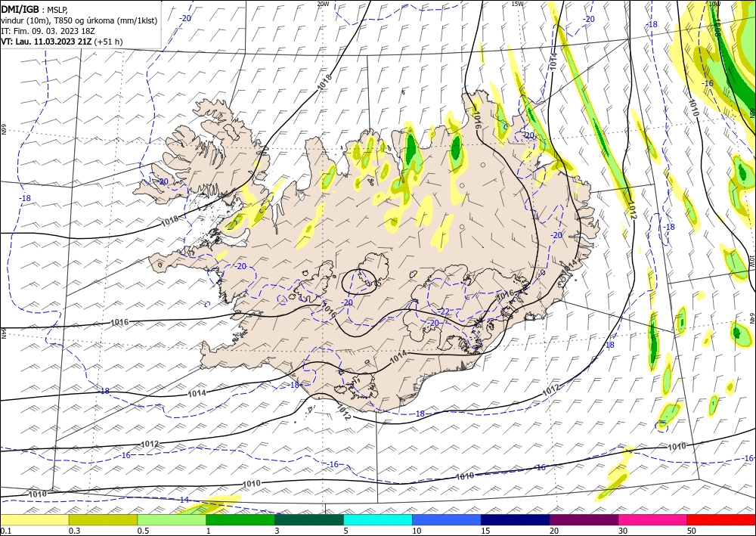Click the "5" value under the color bar
The image size is (756, 536).
[346, 531]
